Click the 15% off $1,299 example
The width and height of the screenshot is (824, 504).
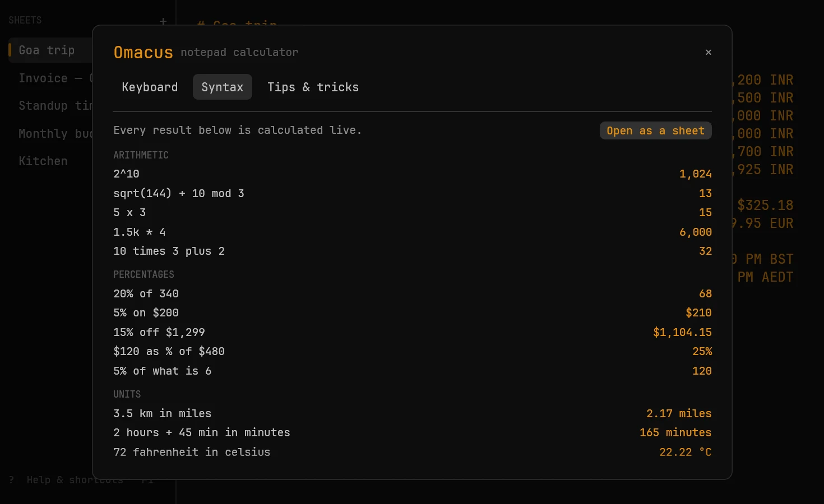(159, 332)
